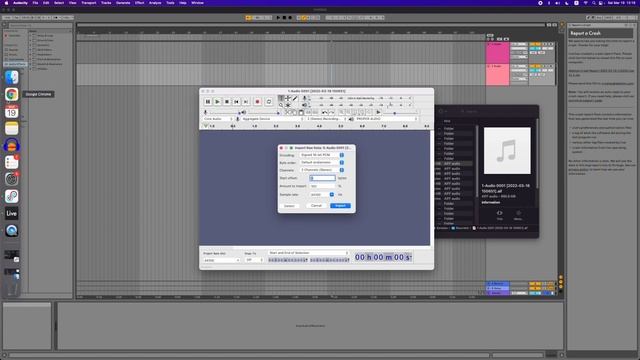Click the Redo arrow in Audacity edit toolbar
The height and width of the screenshot is (360, 640).
[x=331, y=112]
